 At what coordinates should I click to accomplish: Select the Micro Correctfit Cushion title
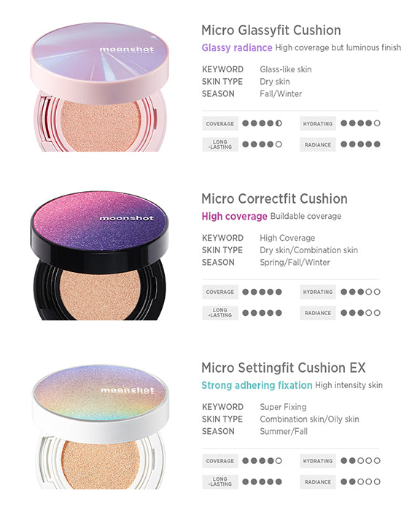coord(274,199)
